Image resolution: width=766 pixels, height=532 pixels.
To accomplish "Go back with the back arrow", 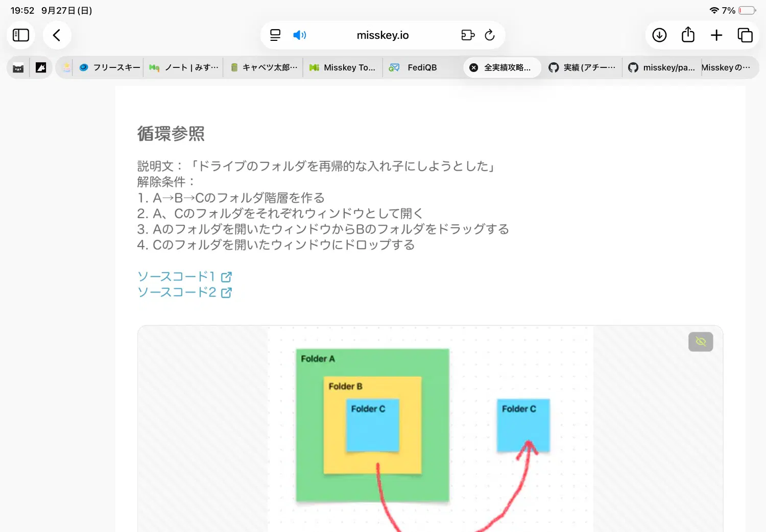I will point(57,35).
